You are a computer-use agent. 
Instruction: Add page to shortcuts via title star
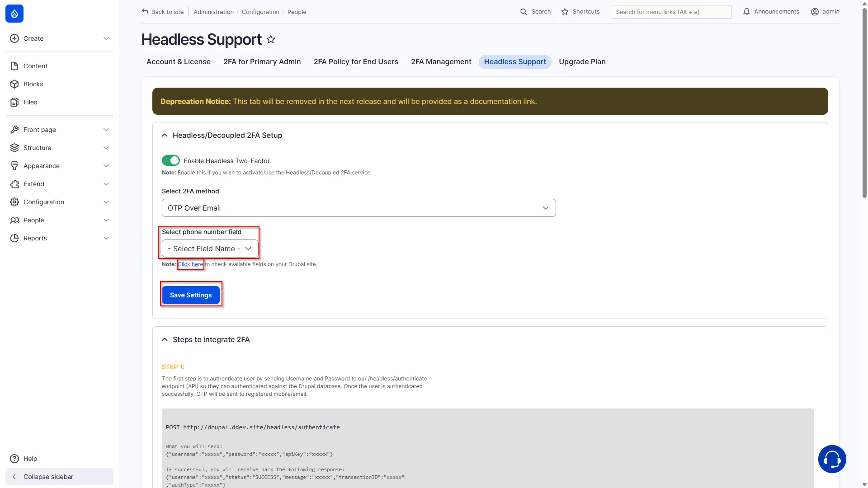coord(271,39)
